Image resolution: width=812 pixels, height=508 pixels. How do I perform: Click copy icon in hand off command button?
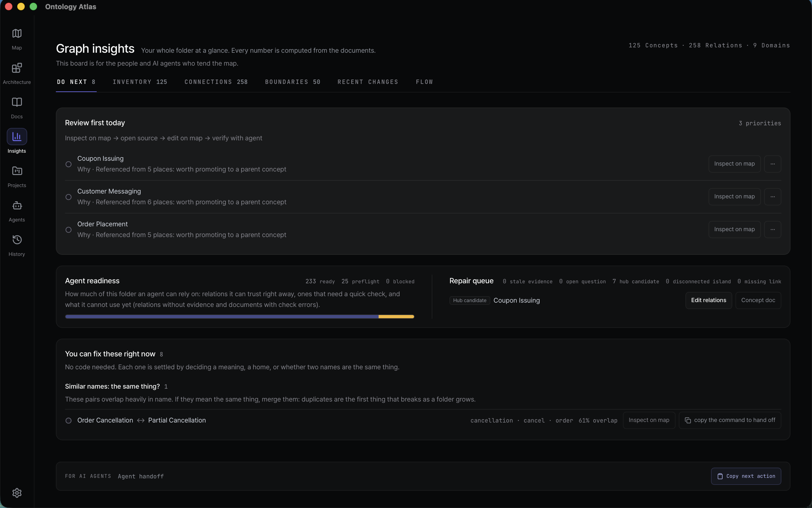point(688,420)
